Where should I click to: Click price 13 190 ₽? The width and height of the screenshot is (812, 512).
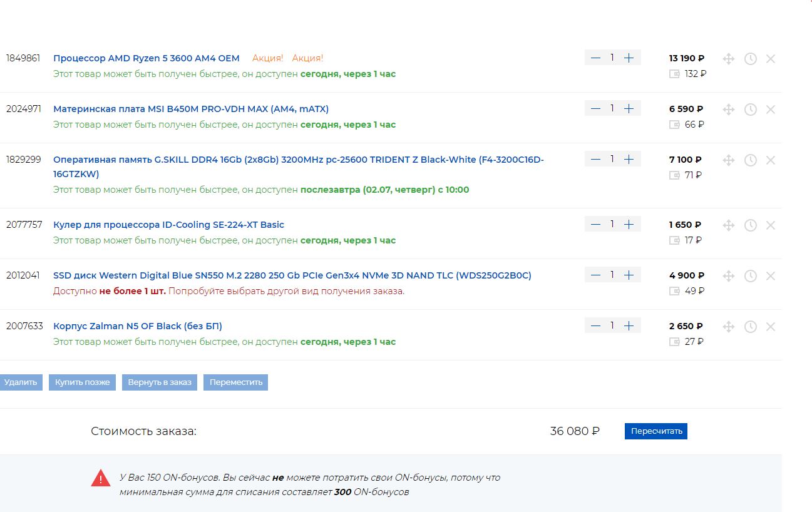687,58
